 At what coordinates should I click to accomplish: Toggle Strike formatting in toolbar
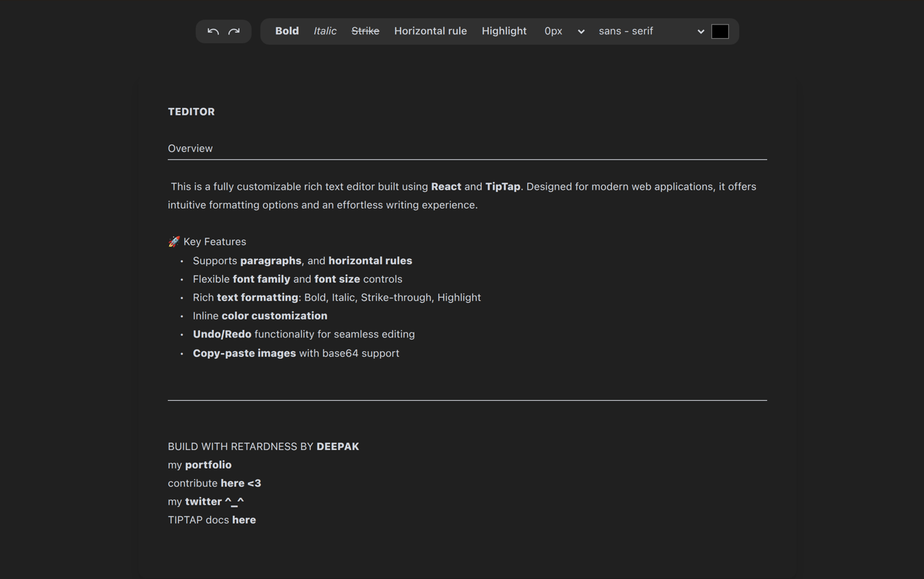pos(365,31)
